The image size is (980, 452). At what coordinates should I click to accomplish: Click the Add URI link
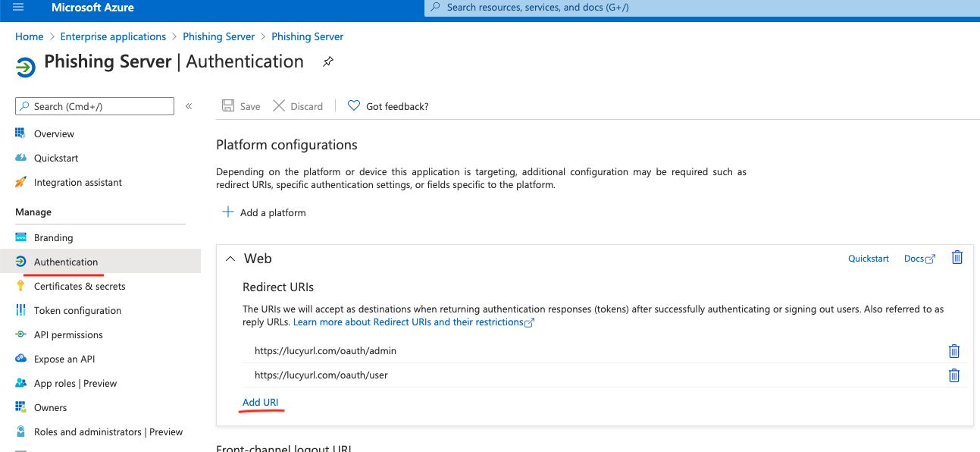click(261, 402)
